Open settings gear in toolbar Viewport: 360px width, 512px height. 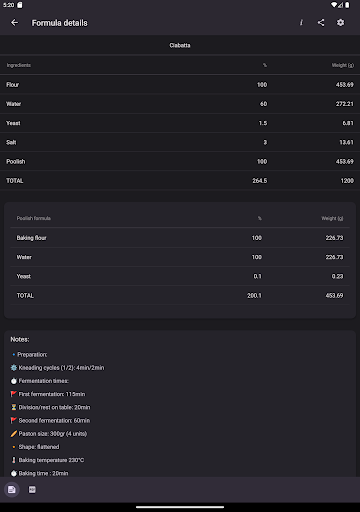[340, 23]
